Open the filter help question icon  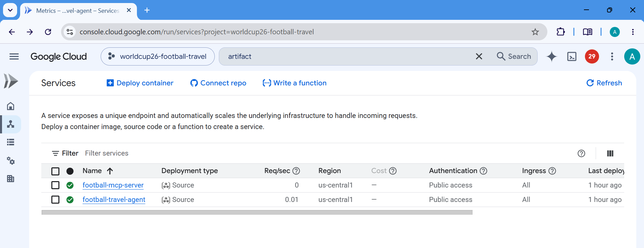tap(581, 154)
